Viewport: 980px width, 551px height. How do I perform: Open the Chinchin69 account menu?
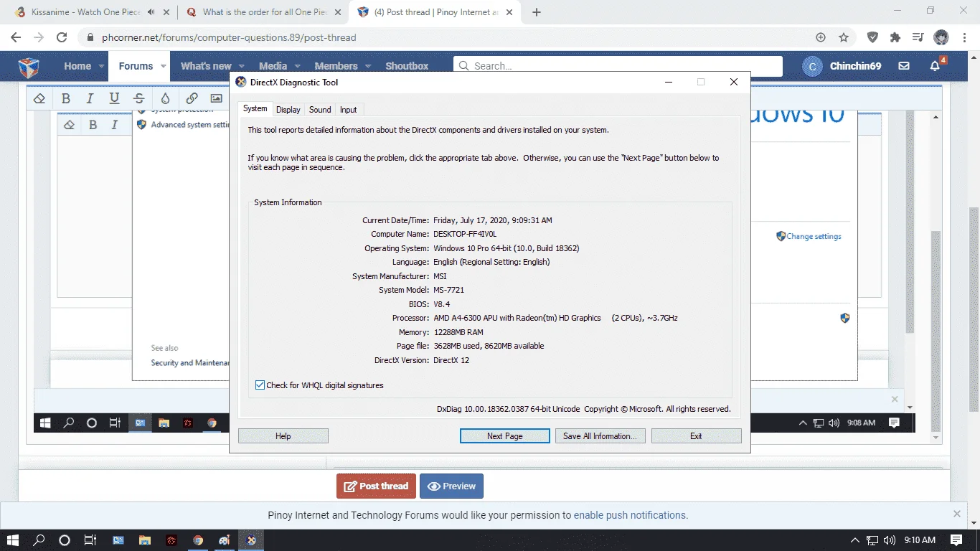(843, 66)
